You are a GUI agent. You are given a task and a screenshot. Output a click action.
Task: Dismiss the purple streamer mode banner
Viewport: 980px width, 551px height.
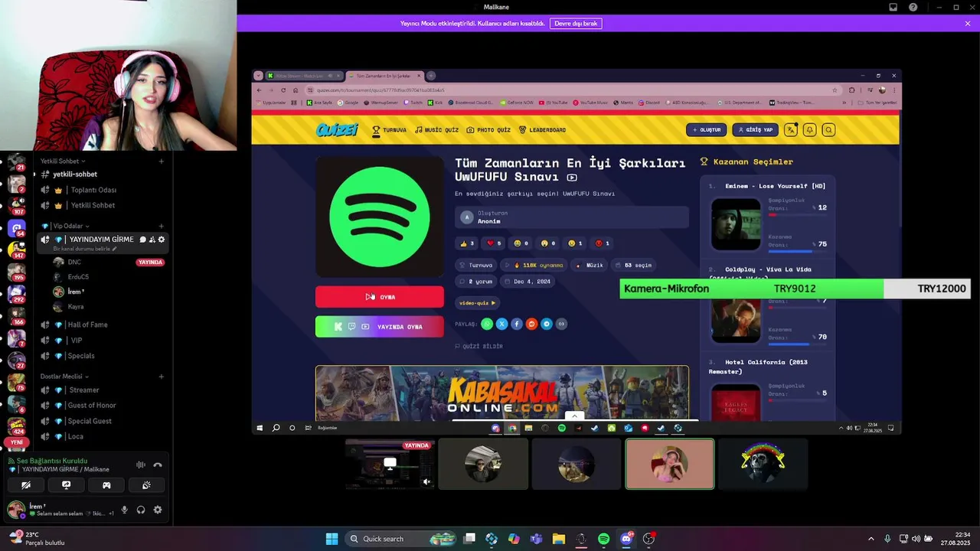[x=968, y=24]
